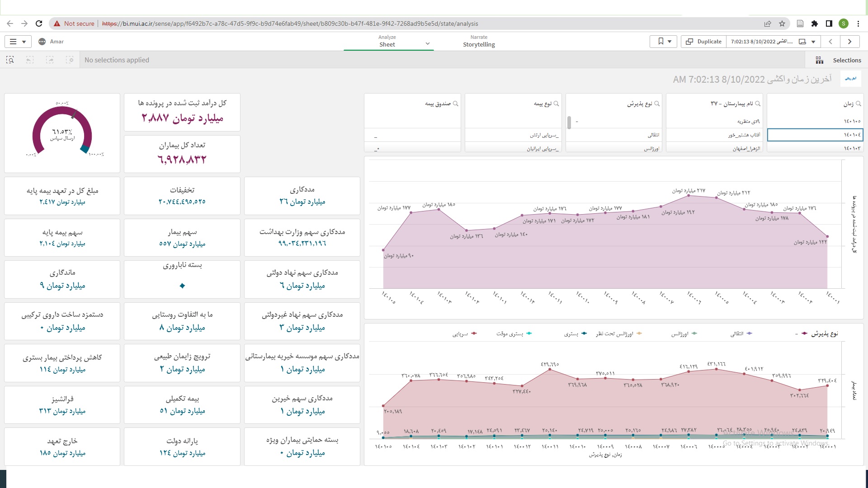Open the green S profile avatar
Viewport: 868px width, 488px height.
coord(844,23)
